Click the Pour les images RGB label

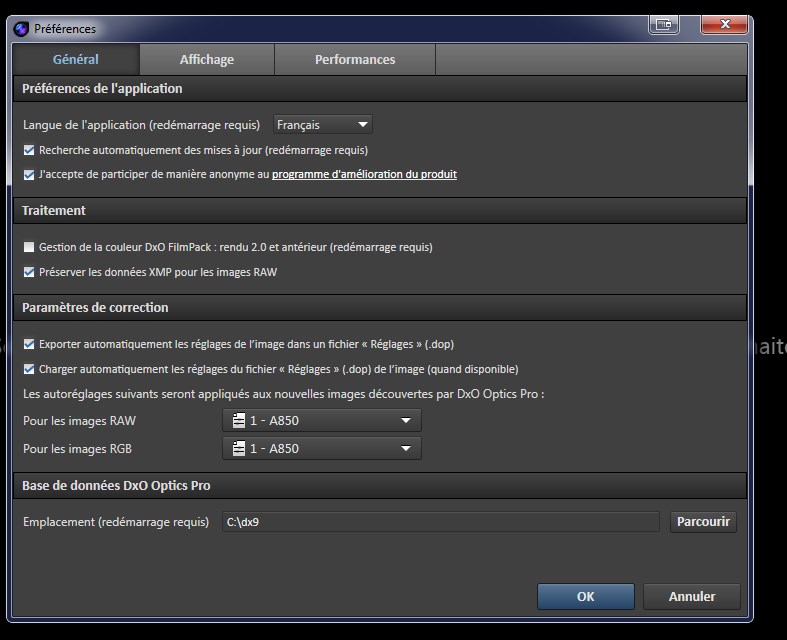[77, 449]
